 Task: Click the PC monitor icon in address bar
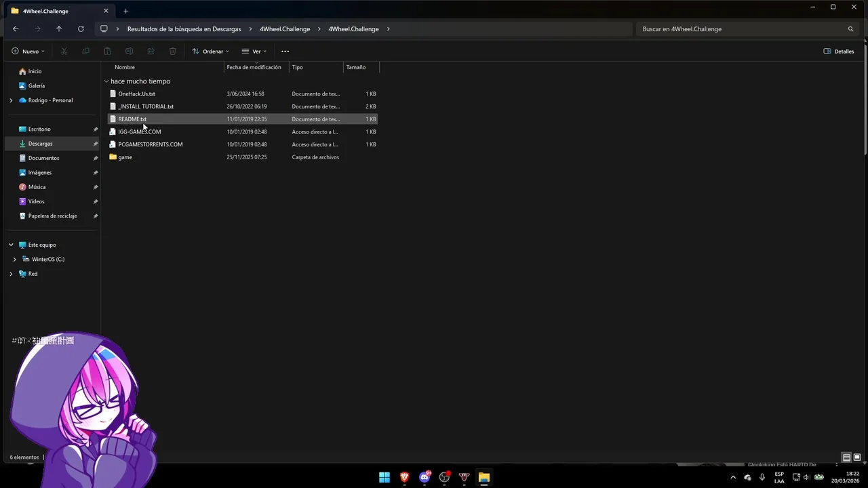click(104, 29)
